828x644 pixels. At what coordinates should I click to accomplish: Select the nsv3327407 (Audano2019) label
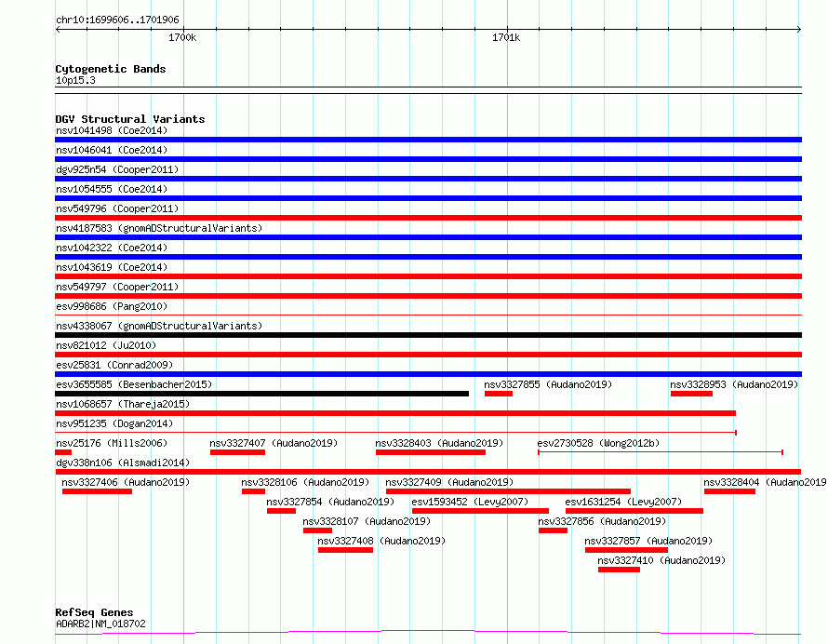point(274,443)
